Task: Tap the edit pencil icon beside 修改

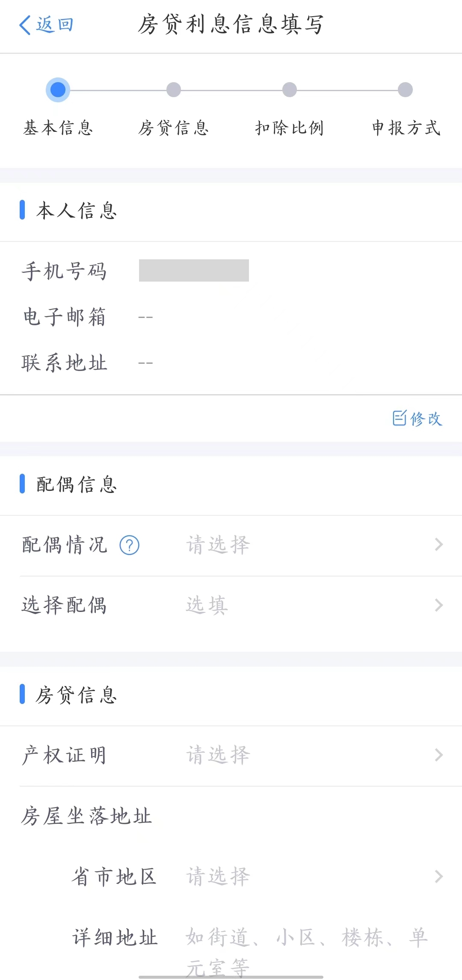Action: pyautogui.click(x=399, y=418)
